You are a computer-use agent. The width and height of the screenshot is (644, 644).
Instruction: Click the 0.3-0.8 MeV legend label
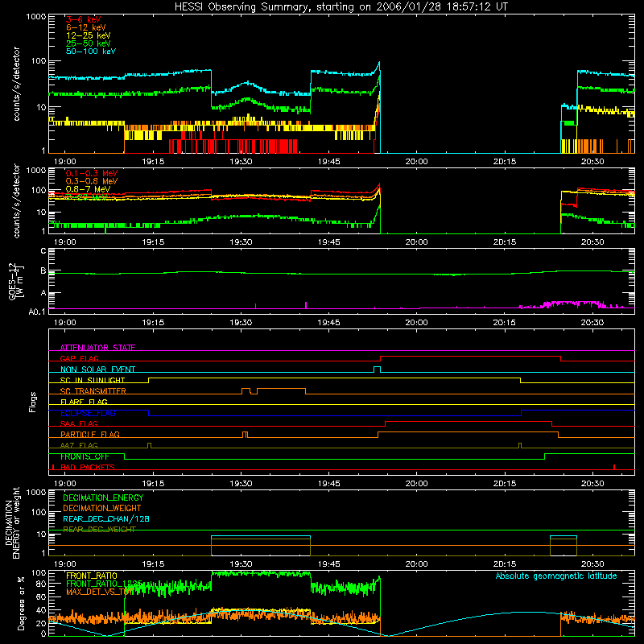(x=92, y=181)
